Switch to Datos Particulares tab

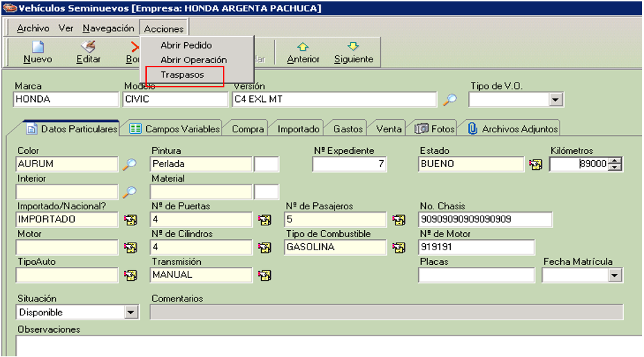[71, 129]
